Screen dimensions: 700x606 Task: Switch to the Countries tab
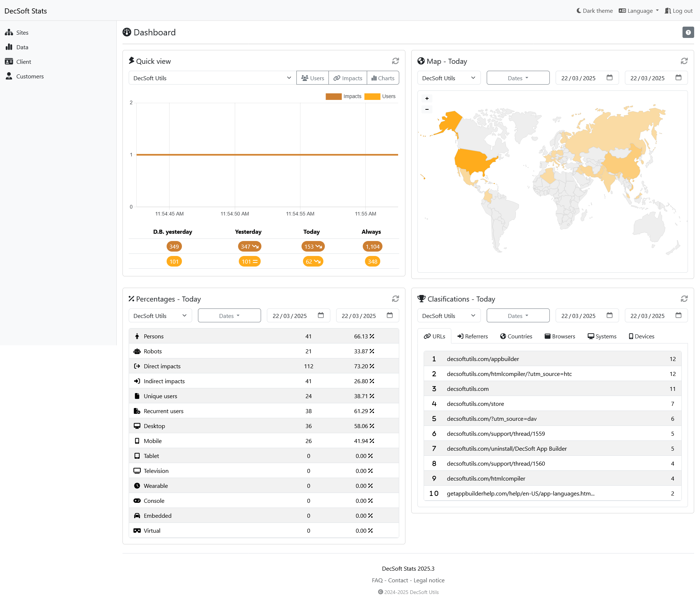click(x=516, y=336)
